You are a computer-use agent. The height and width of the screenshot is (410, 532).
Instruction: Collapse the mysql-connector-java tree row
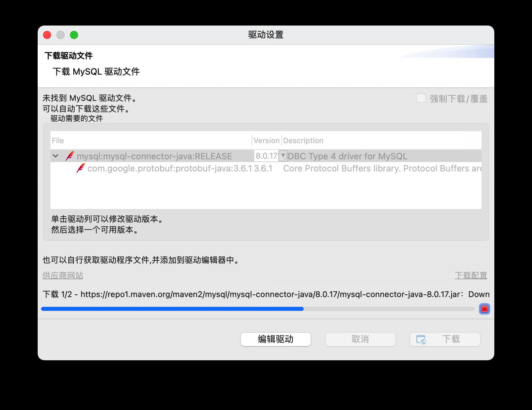pyautogui.click(x=56, y=156)
